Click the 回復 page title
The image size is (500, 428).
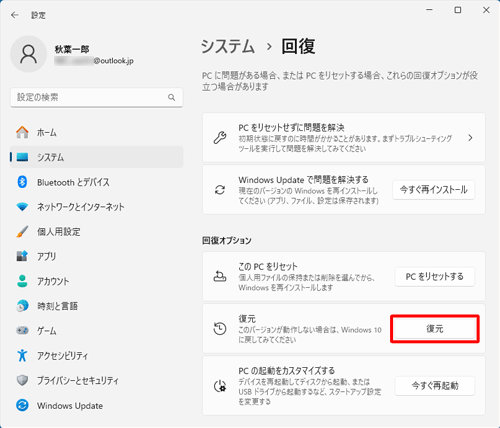(x=298, y=46)
